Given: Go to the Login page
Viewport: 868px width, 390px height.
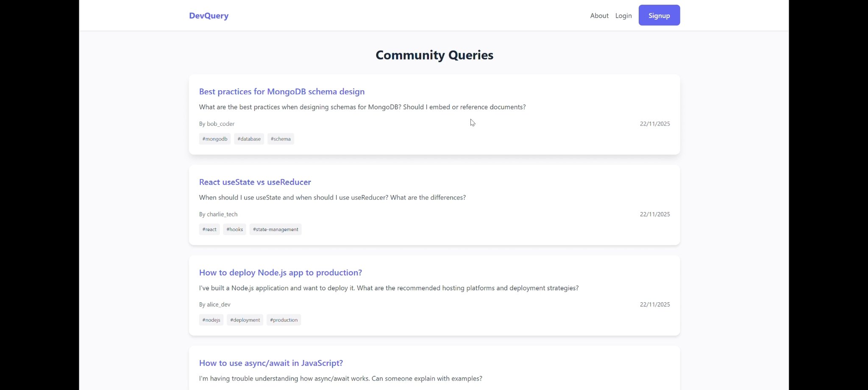Looking at the screenshot, I should (623, 16).
